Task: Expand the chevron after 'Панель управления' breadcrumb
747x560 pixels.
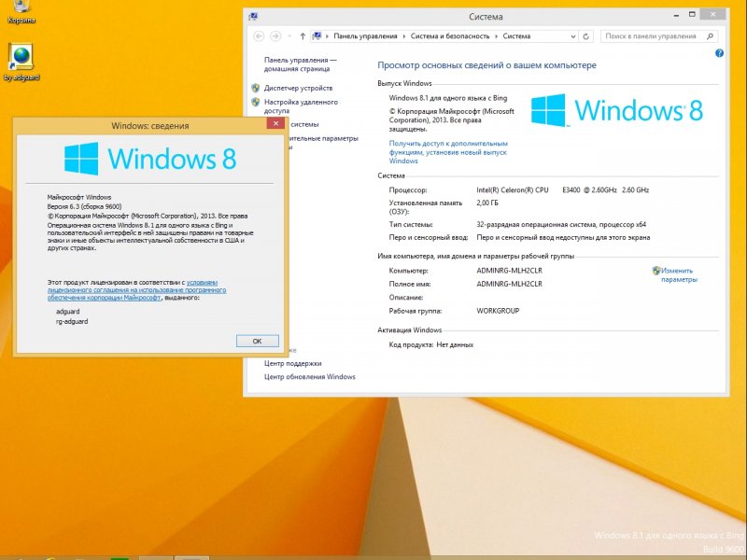Action: click(x=404, y=36)
